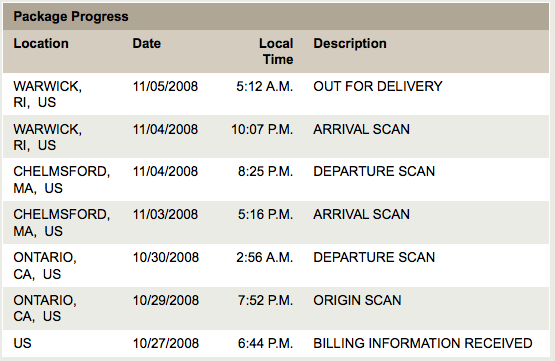Screen dimensions: 555x361
Task: Select Chelmsford DEPARTURE SCAN description
Action: pos(374,171)
